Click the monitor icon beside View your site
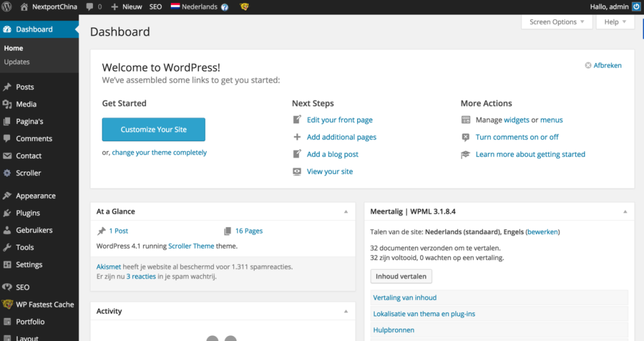644x341 pixels. click(297, 172)
